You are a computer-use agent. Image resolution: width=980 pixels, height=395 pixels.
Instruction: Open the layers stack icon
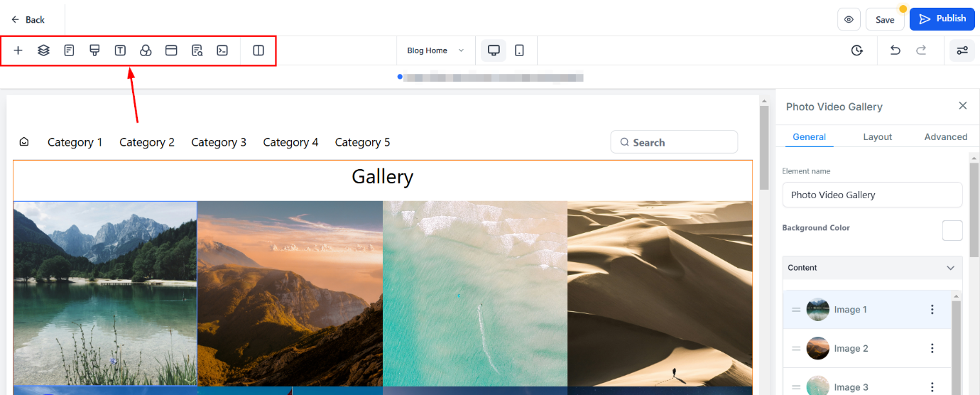point(43,50)
